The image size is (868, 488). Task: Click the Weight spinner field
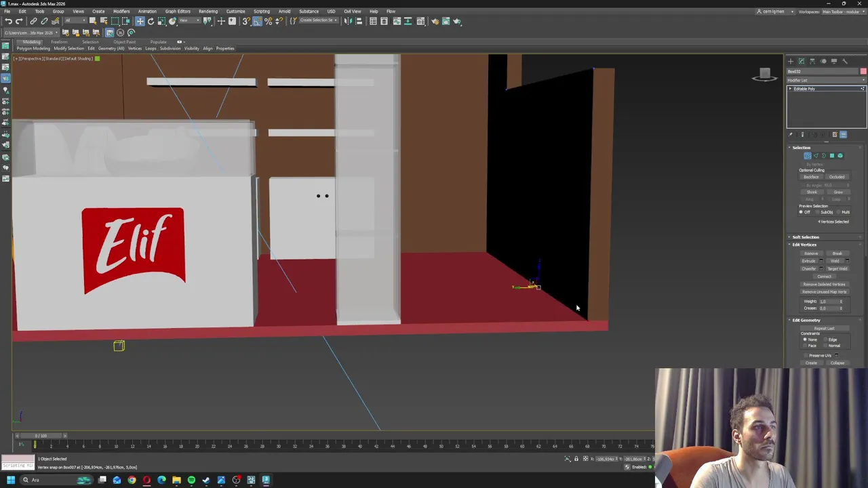[829, 301]
